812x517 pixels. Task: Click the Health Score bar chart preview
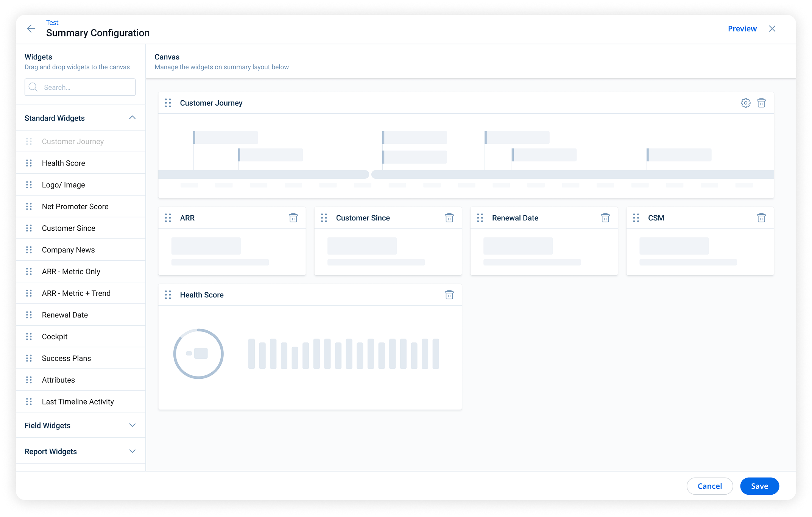343,354
